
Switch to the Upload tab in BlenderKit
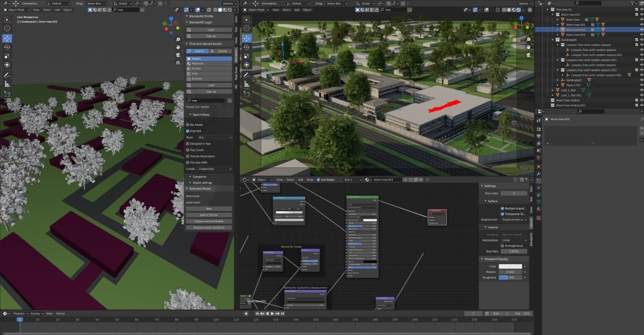pos(221,51)
